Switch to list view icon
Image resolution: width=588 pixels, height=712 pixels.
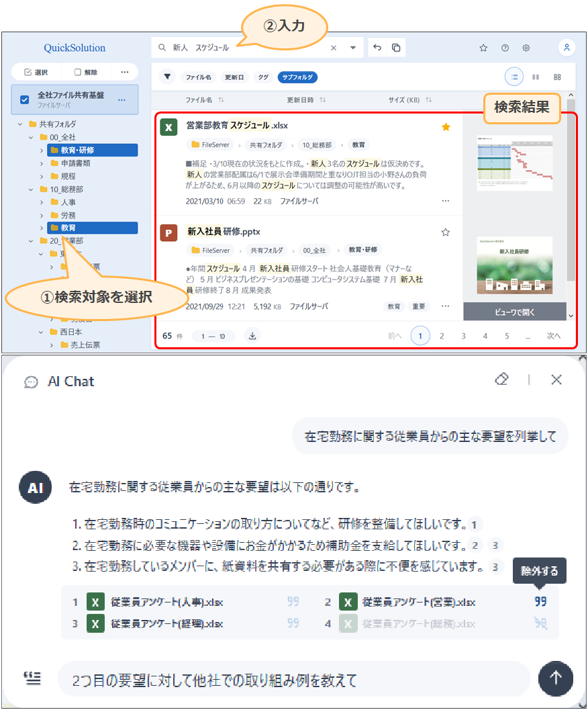pos(514,77)
